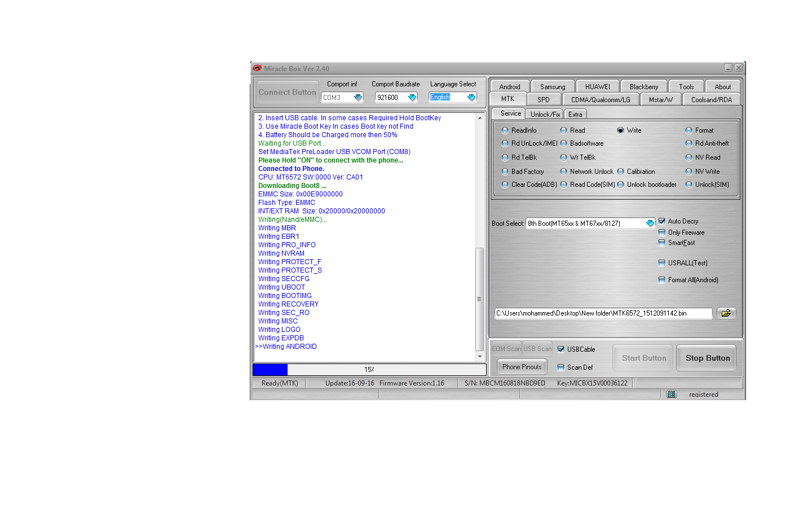Click the folder browse icon for firmware file
The image size is (812, 508).
pos(726,313)
